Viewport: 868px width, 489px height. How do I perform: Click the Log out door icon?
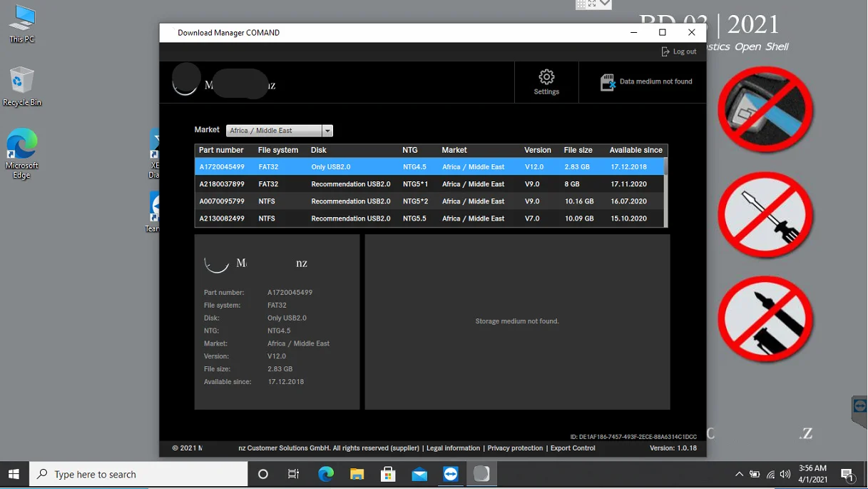tap(665, 51)
